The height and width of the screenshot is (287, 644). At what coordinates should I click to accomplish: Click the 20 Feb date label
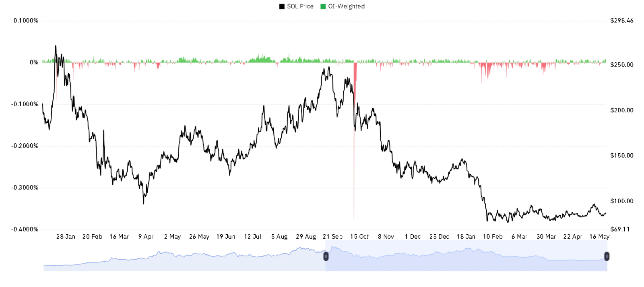click(x=92, y=237)
